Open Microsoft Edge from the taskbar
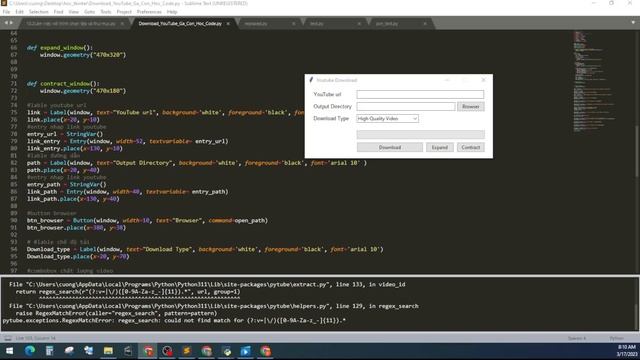 tap(29, 351)
